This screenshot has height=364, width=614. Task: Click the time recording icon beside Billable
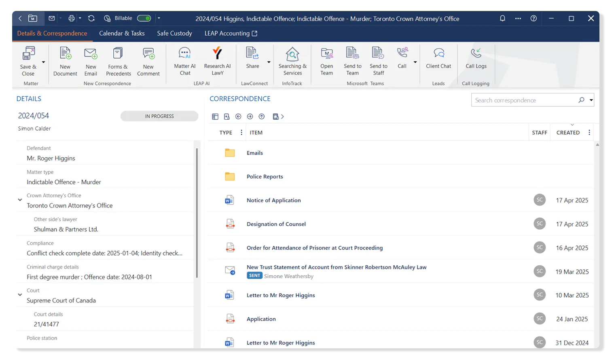click(107, 18)
